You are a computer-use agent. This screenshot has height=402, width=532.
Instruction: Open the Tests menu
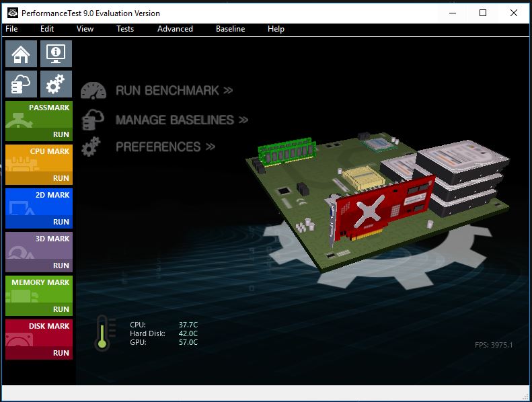pyautogui.click(x=125, y=29)
